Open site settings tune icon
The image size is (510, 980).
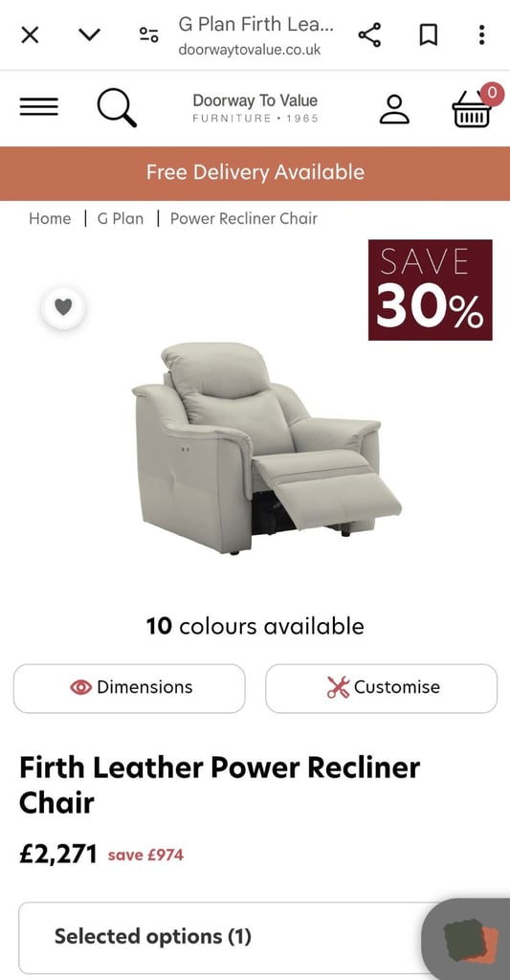(148, 35)
